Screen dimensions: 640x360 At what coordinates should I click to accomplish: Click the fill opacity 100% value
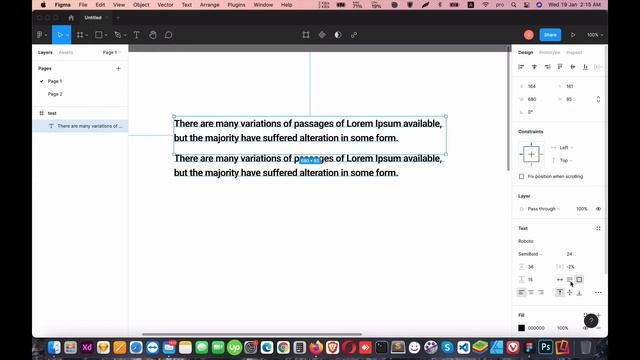tap(562, 328)
